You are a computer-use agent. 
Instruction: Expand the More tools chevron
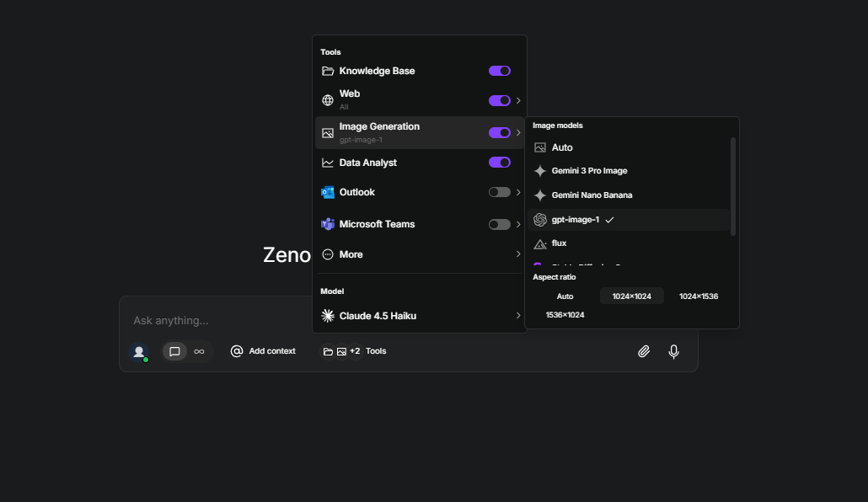[x=518, y=254]
